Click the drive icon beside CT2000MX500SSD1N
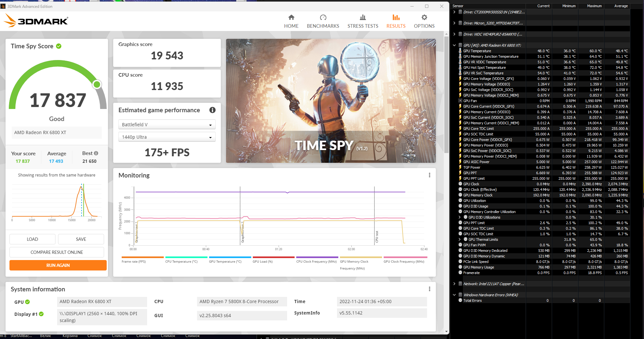Viewport: 644px width, 339px height. pos(460,12)
